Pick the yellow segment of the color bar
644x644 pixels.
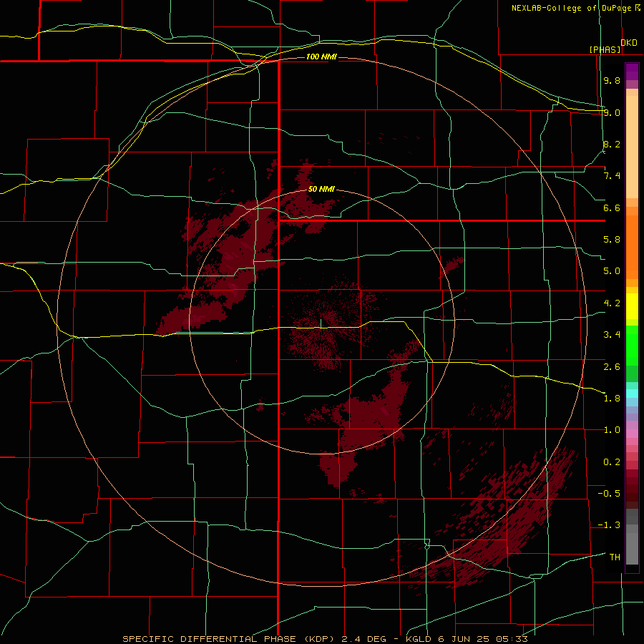pyautogui.click(x=632, y=306)
